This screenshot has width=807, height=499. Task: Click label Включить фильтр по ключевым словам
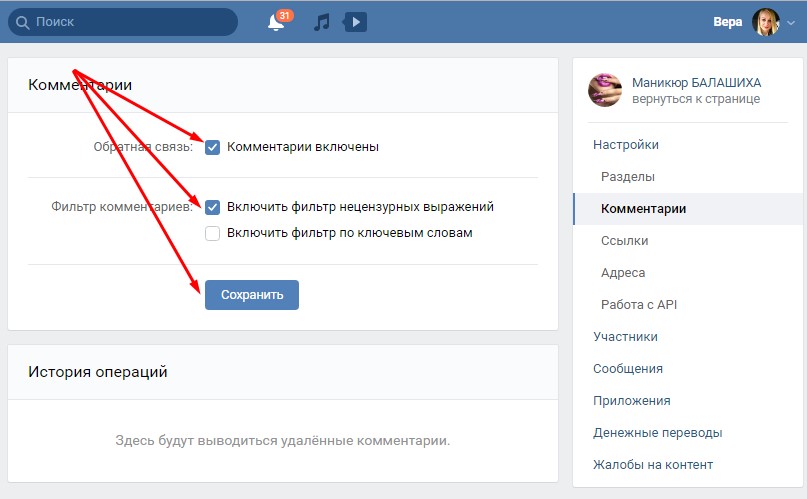349,233
